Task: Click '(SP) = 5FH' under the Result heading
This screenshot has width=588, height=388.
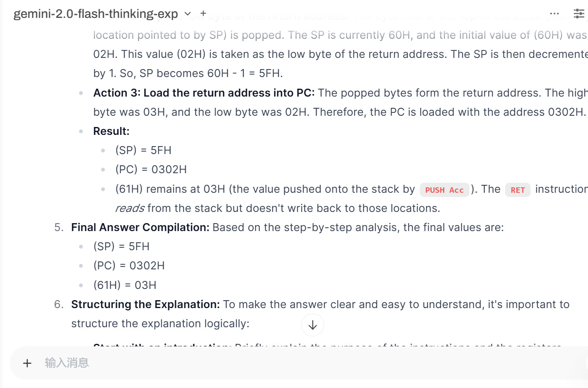Action: click(143, 150)
